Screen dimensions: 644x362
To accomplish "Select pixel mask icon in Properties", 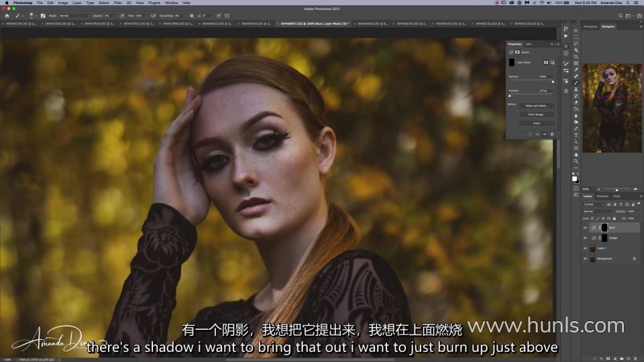I will click(x=546, y=62).
